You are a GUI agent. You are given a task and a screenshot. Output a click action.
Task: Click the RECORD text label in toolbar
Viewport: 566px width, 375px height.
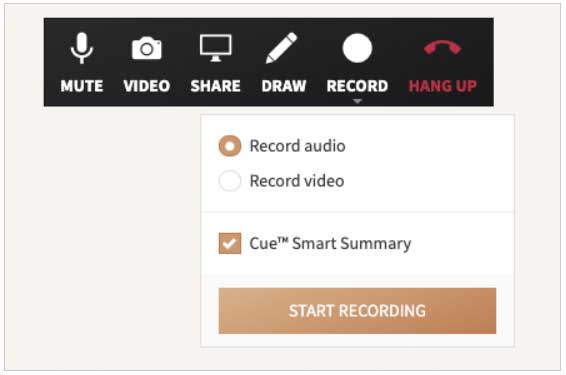tap(357, 86)
